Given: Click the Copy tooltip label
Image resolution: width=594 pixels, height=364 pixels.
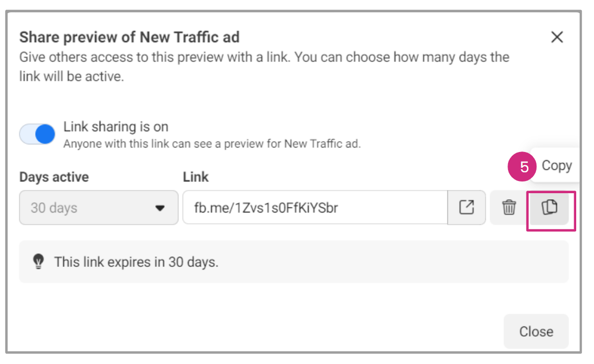Looking at the screenshot, I should (556, 166).
